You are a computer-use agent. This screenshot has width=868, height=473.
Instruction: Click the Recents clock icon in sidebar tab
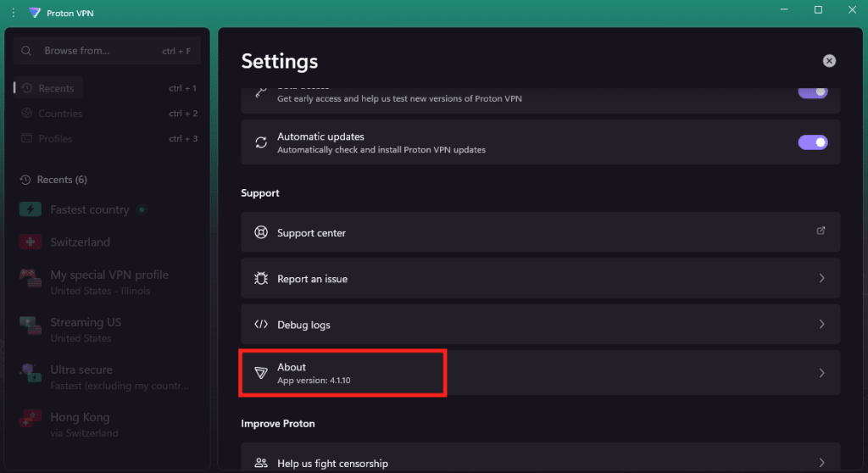(x=26, y=88)
